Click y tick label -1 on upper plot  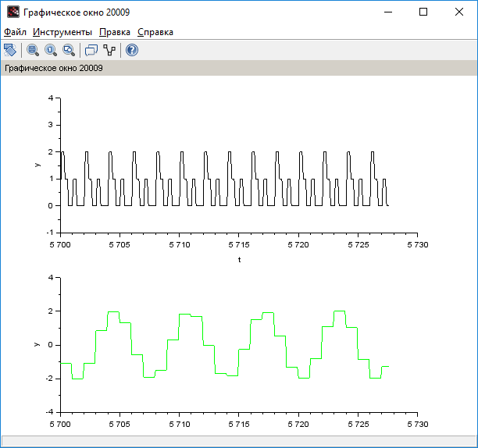[49, 233]
